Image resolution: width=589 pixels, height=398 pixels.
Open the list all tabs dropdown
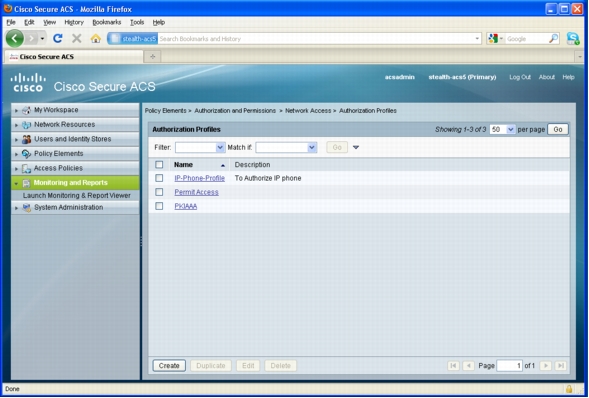580,57
